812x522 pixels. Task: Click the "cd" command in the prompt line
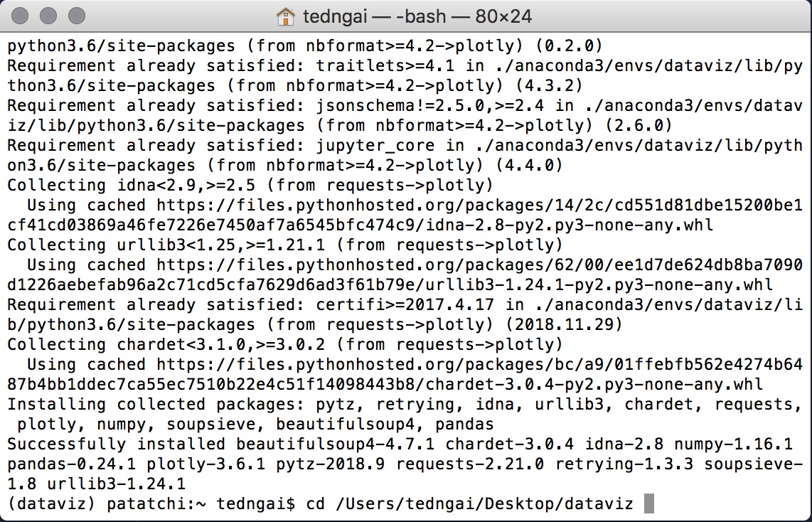pyautogui.click(x=316, y=504)
